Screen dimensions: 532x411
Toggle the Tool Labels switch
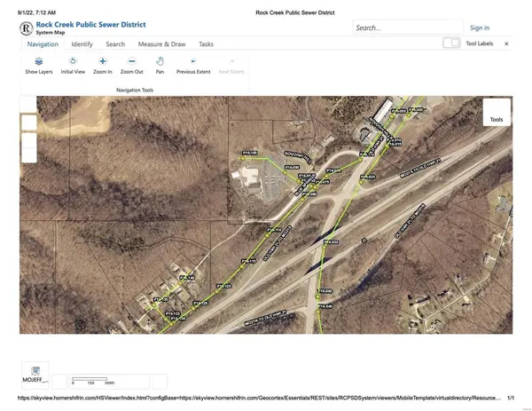point(451,43)
